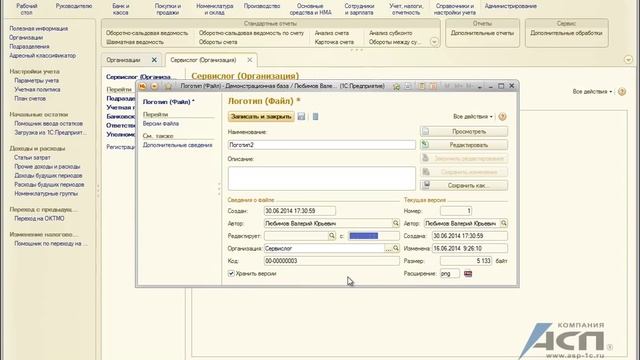The image size is (640, 360).
Task: Open the calculator icon in dialog title bar
Action: pos(422,86)
